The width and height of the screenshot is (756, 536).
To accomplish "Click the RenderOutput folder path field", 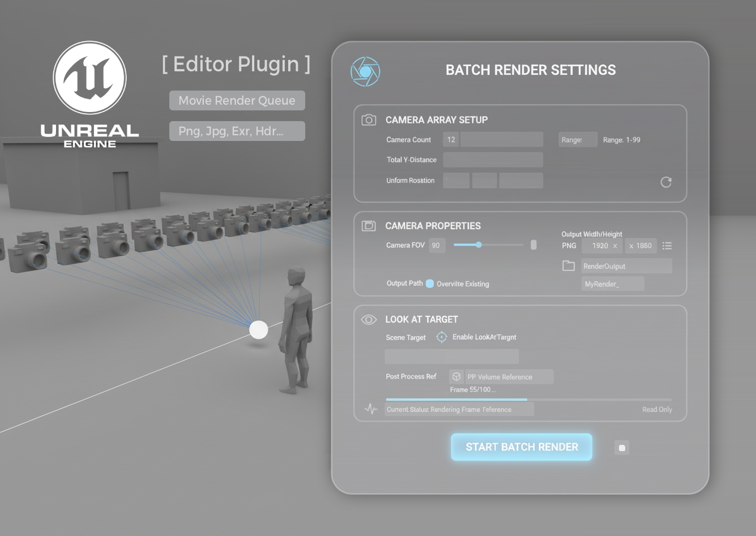I will point(626,266).
